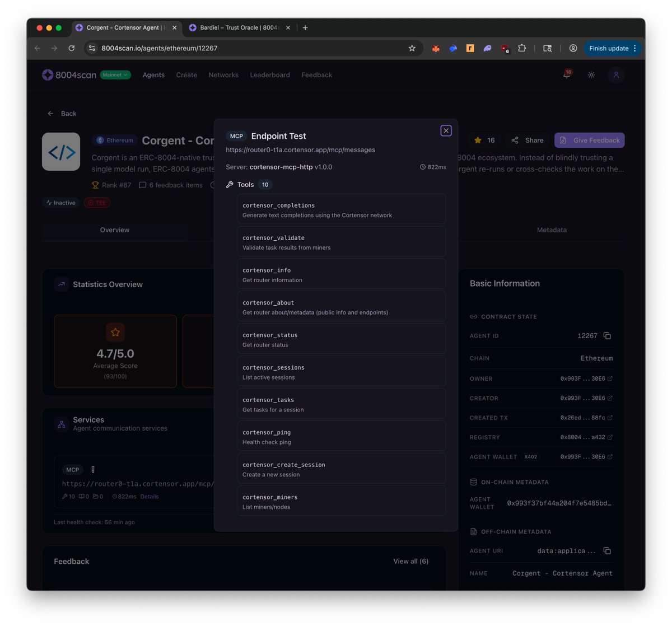
Task: Open the Details link in Services
Action: (x=150, y=497)
